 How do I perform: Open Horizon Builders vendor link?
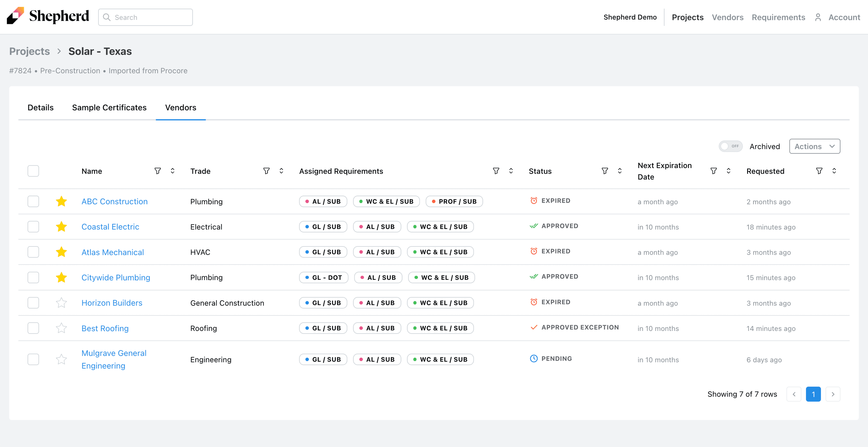112,303
